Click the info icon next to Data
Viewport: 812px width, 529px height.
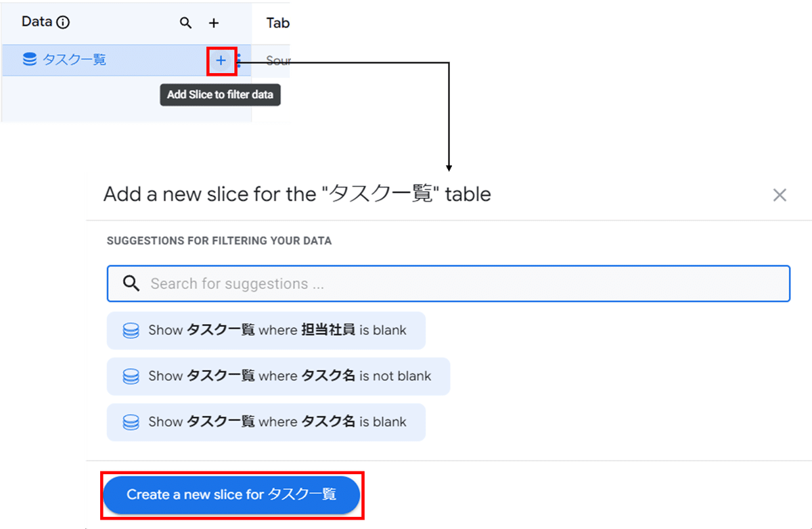coord(63,22)
